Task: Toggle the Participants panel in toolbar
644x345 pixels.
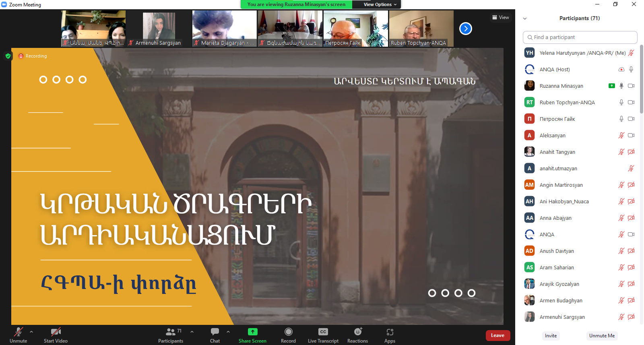Action: pos(171,332)
